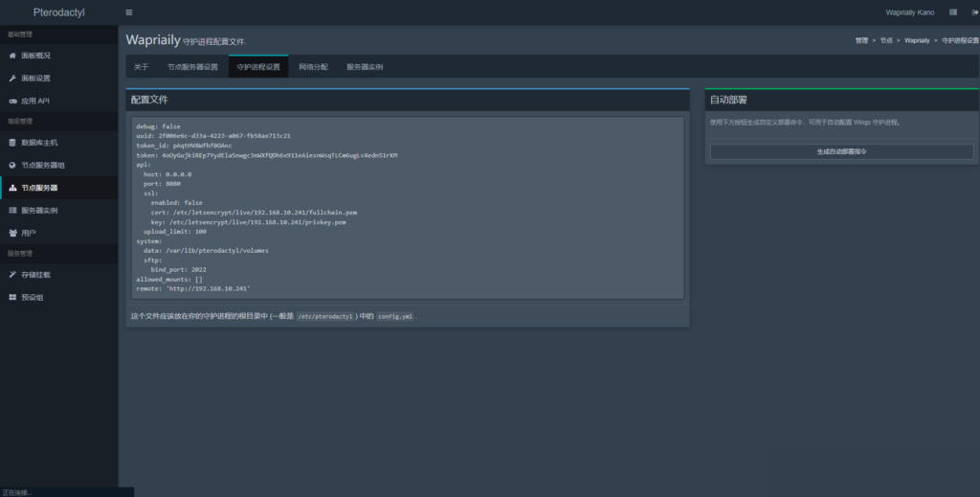The width and height of the screenshot is (980, 497).
Task: Click the bind_port: 2022 line
Action: point(178,269)
